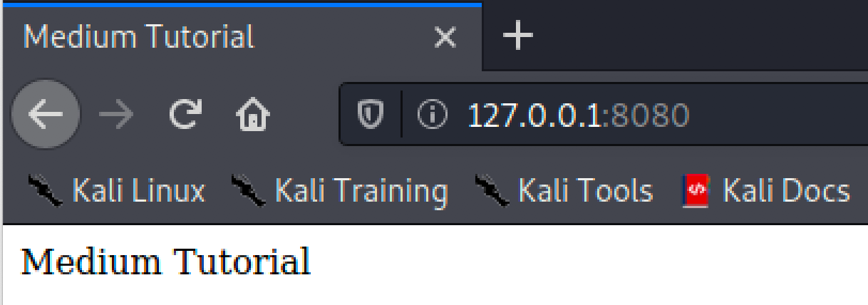Go back to the previous page

pos(46,114)
